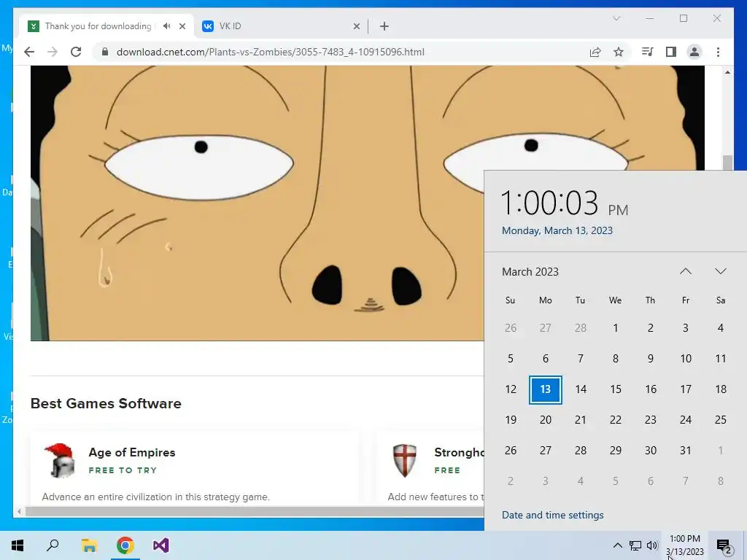Open network icon in system tray
Viewport: 747px width, 560px height.
(635, 545)
